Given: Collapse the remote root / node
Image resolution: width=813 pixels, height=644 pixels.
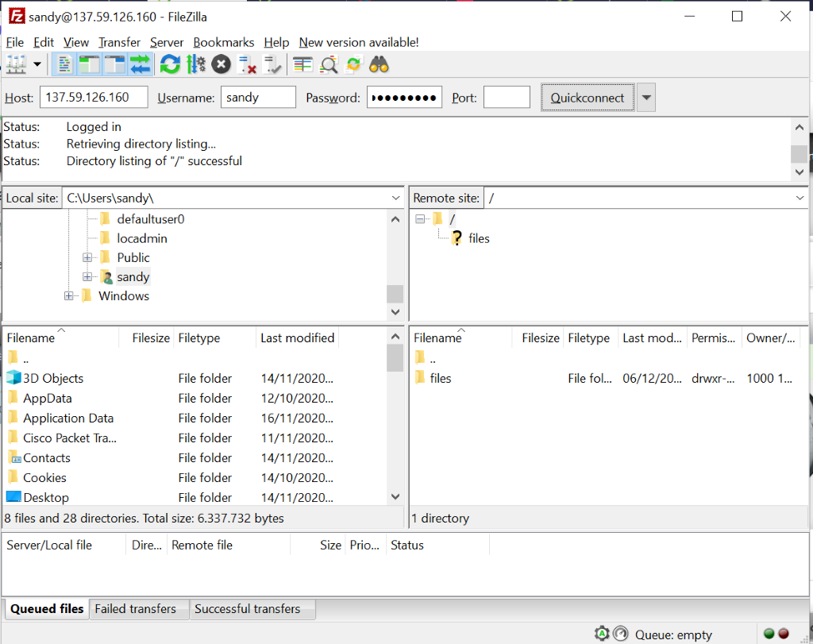Looking at the screenshot, I should pyautogui.click(x=420, y=219).
